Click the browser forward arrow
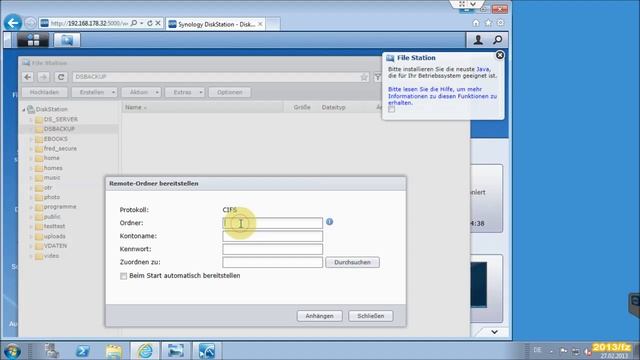This screenshot has height=360, width=640. pyautogui.click(x=30, y=23)
